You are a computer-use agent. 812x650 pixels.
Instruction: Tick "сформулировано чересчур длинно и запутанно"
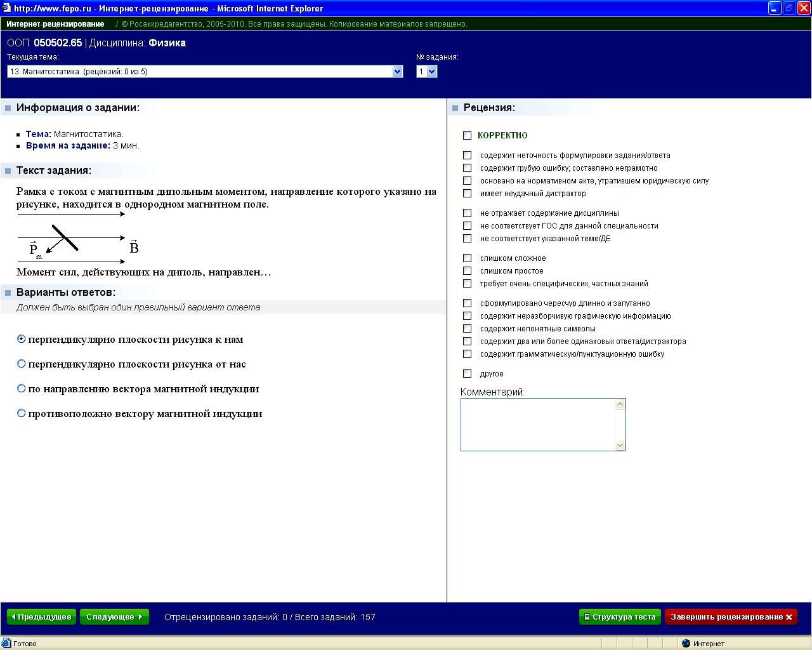tap(468, 303)
